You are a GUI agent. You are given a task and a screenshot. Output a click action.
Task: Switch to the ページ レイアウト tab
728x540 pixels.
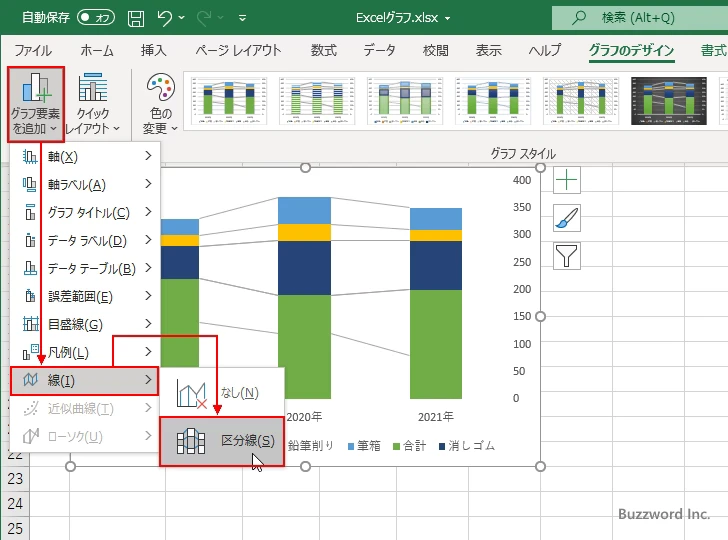click(x=238, y=50)
